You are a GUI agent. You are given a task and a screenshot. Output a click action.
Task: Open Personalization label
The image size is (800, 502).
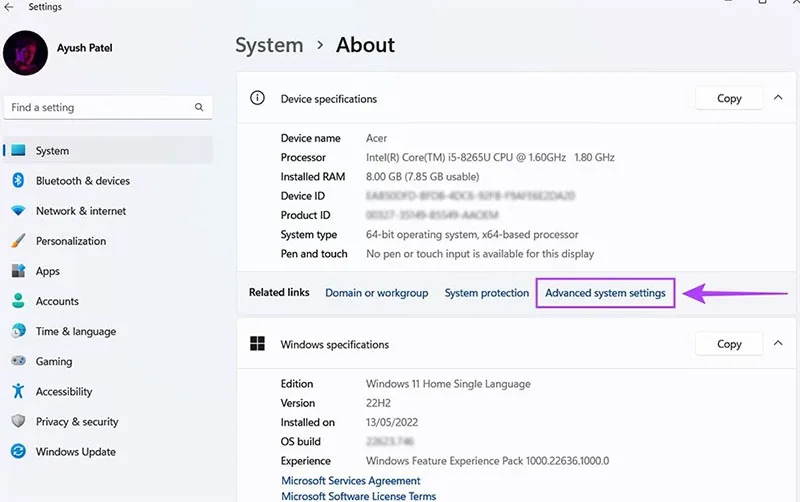coord(71,241)
